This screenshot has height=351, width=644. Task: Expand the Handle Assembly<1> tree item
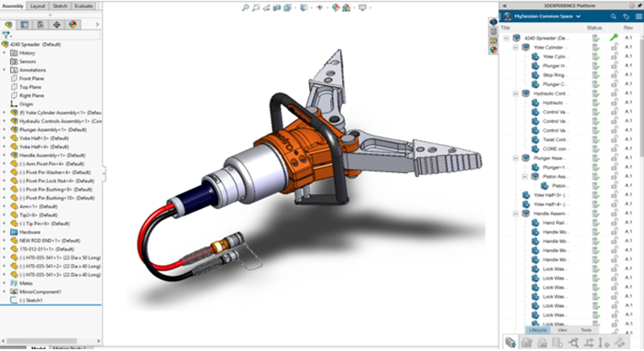5,155
